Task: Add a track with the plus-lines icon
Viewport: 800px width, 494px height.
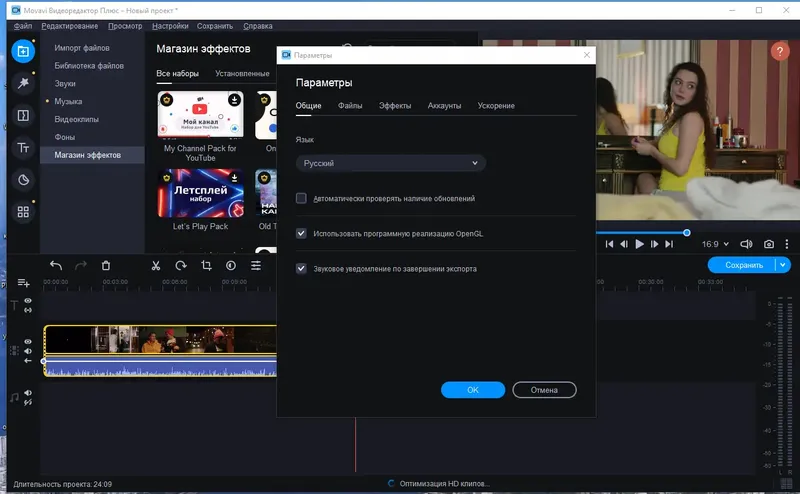Action: pos(23,283)
